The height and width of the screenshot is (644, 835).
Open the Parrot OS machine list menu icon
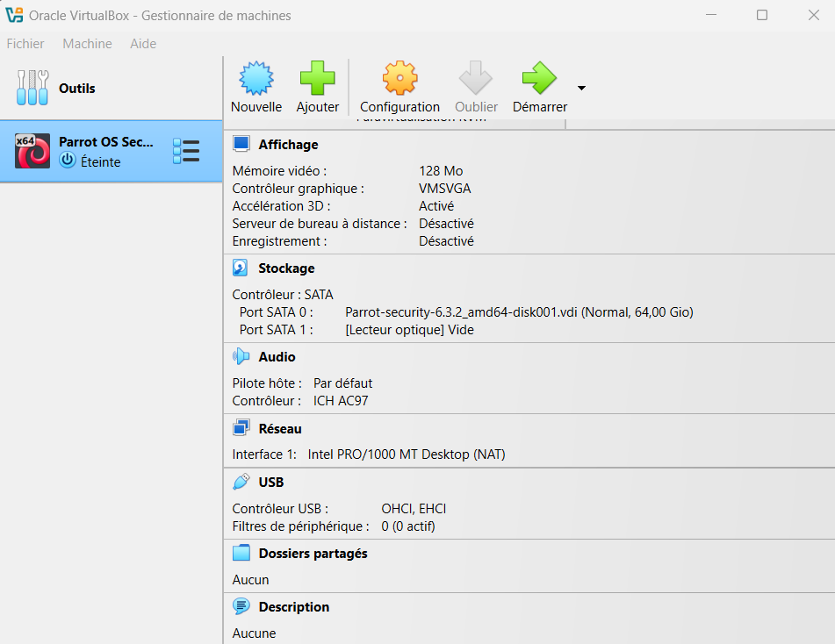coord(186,151)
